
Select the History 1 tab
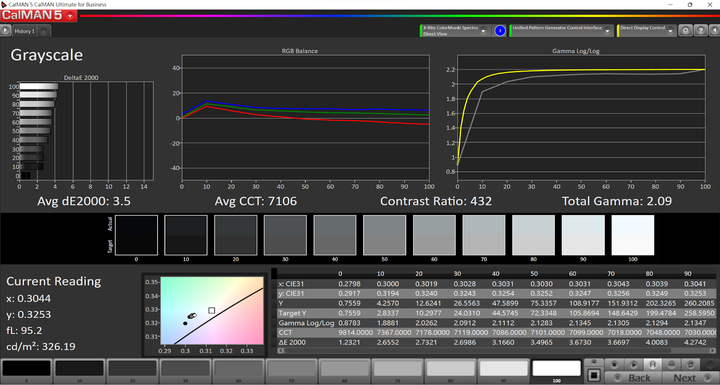point(24,31)
